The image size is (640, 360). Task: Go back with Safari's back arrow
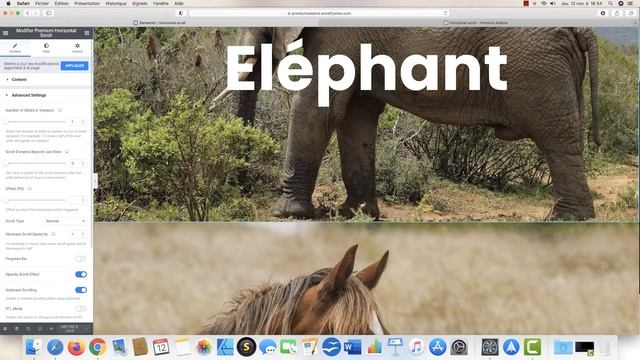28,13
